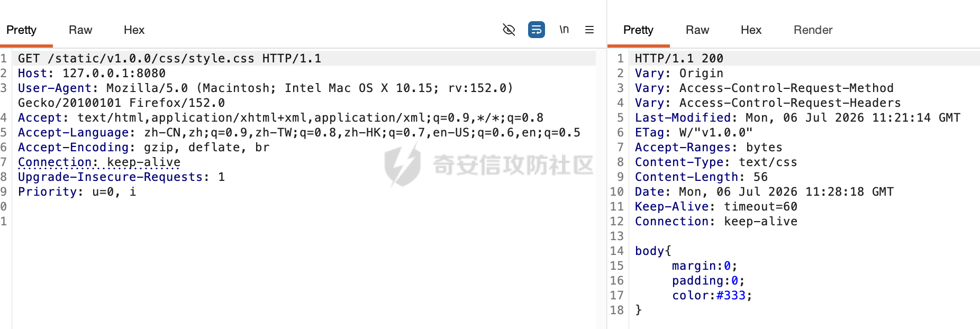Select the response Pretty tab
The width and height of the screenshot is (980, 329).
click(x=638, y=30)
